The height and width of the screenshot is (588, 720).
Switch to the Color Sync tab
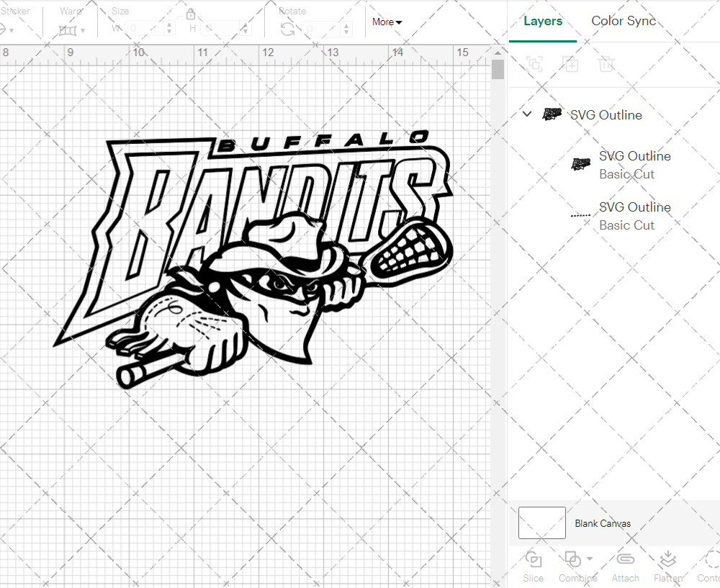tap(624, 21)
